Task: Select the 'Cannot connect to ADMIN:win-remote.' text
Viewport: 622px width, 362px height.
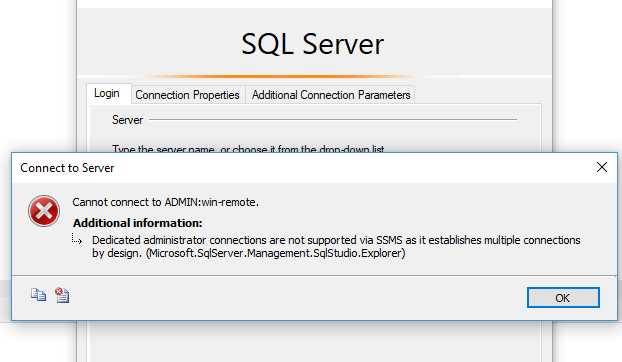Action: click(165, 202)
